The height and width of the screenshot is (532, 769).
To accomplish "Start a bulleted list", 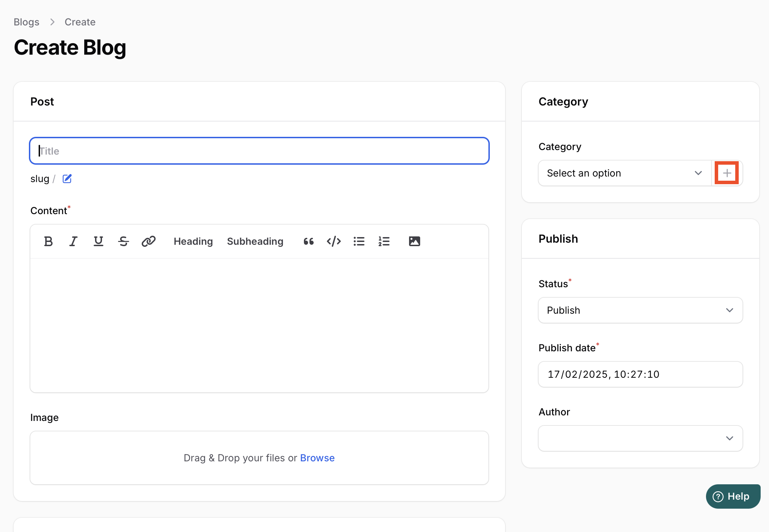I will coord(359,241).
